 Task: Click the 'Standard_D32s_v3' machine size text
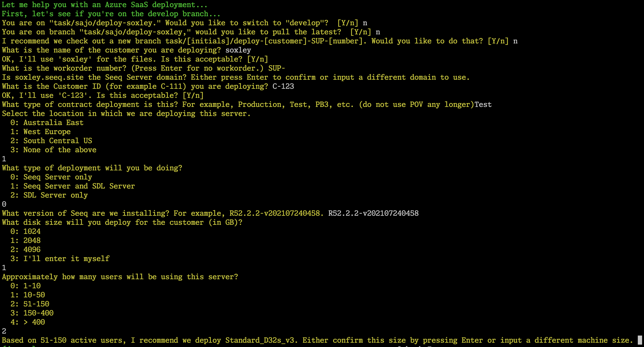pos(259,340)
